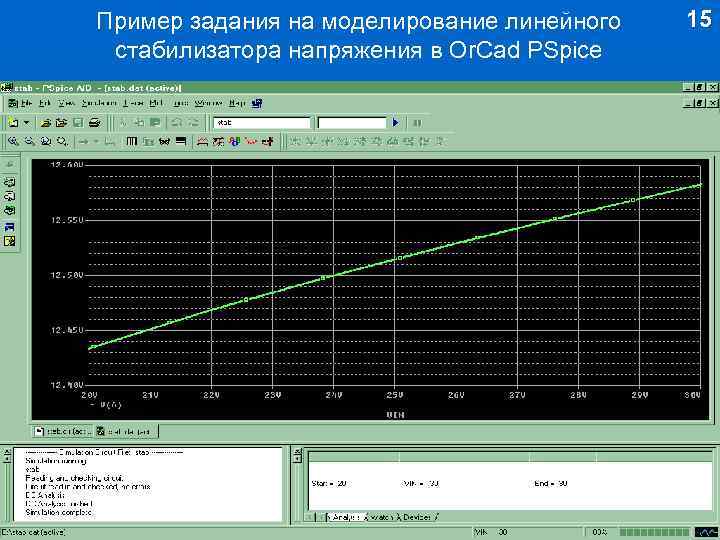Open the Help menu
The height and width of the screenshot is (540, 720).
pos(237,103)
